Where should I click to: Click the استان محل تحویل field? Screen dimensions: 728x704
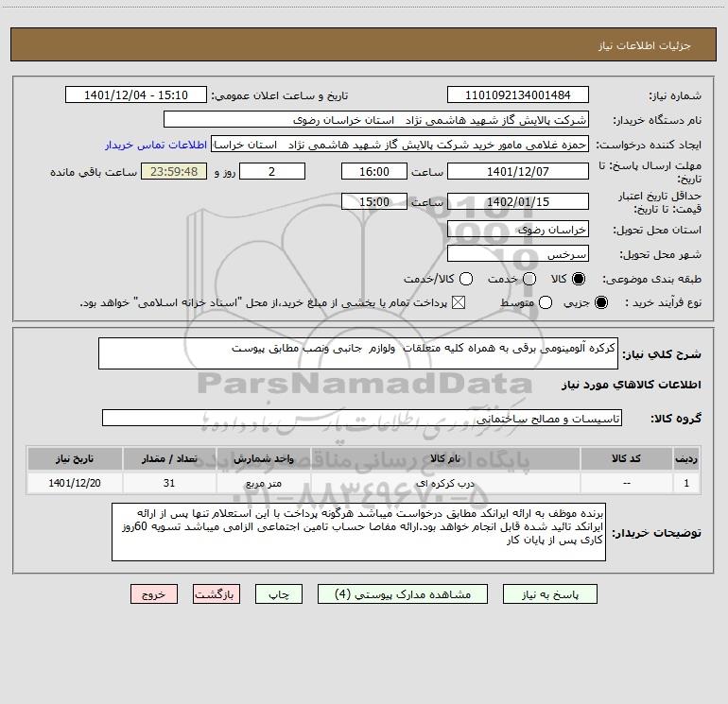517,230
